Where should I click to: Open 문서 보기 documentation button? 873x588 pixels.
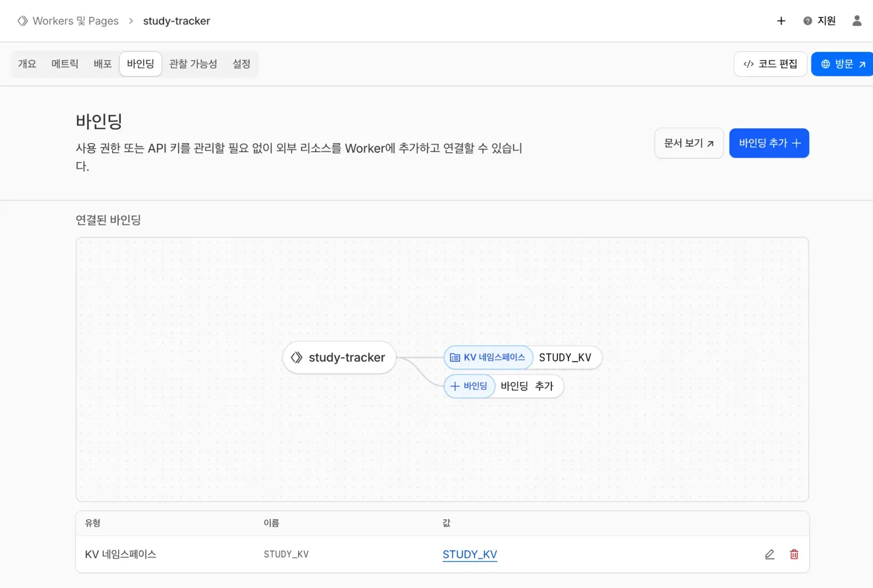coord(689,143)
